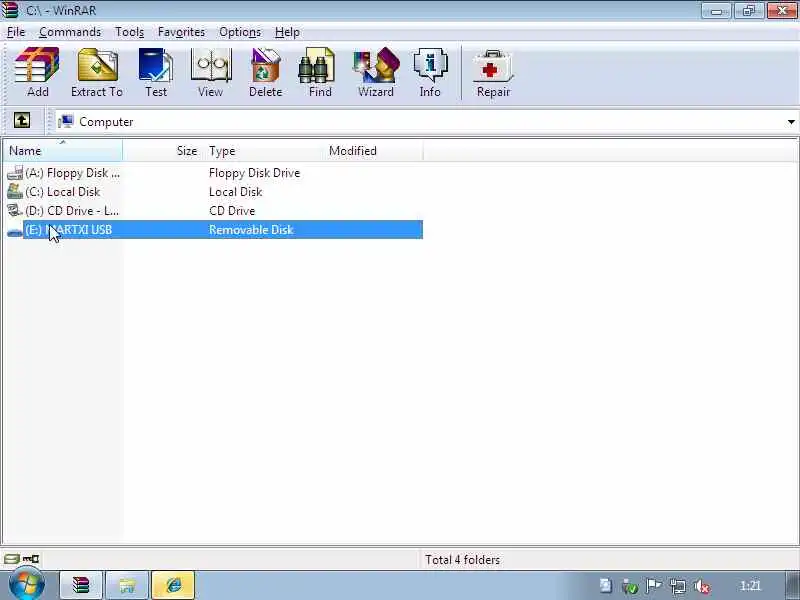Click the taskbar clock showing 1:21
The width and height of the screenshot is (800, 600).
[750, 586]
